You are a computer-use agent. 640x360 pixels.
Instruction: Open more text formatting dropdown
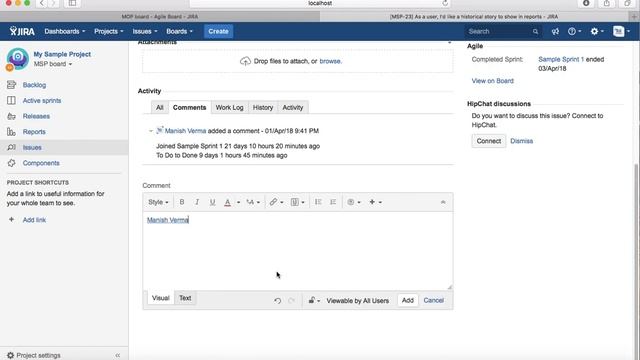pos(253,202)
